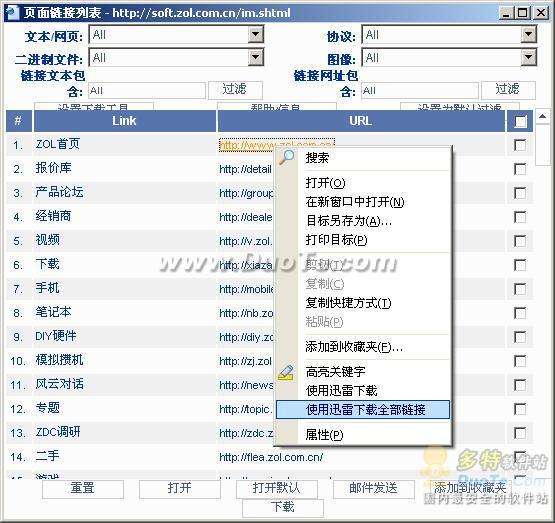Check the box for 手机 row
This screenshot has height=523, width=555.
(520, 289)
